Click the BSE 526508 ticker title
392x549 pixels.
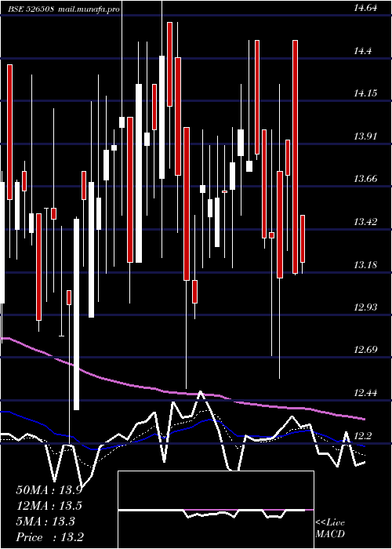point(31,9)
